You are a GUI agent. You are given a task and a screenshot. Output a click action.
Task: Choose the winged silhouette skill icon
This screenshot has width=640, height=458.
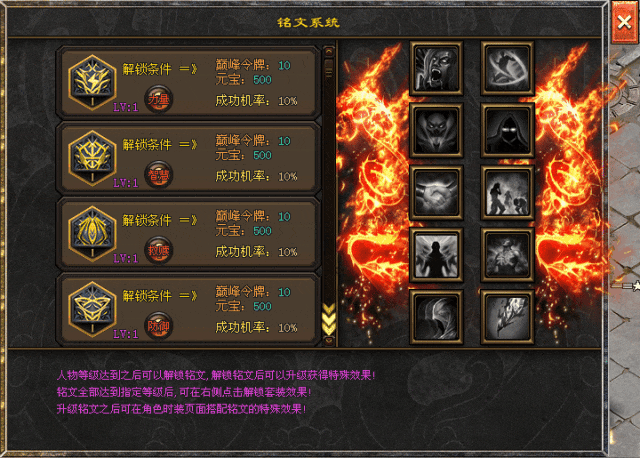point(436,255)
